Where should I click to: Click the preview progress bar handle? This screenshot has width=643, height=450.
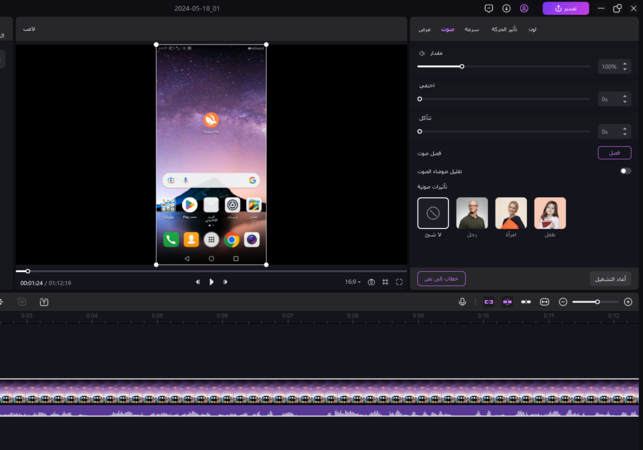pos(27,271)
